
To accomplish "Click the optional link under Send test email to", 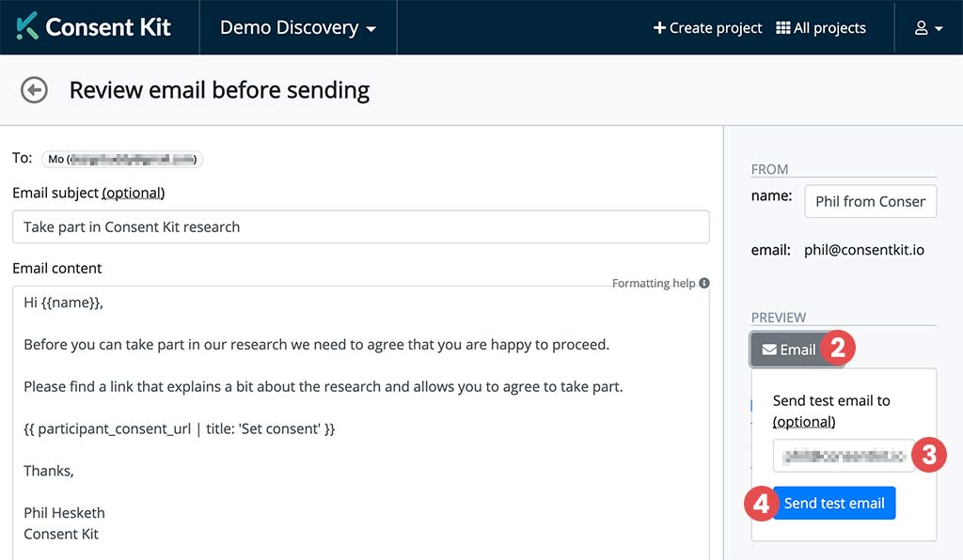I will [804, 421].
